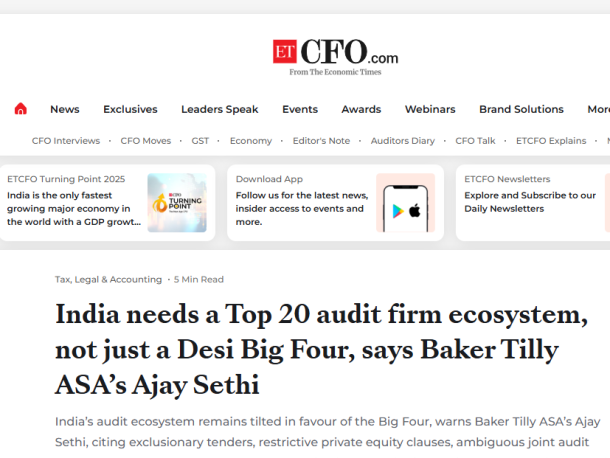Open the ETCFO.com logo
Viewport: 610px width, 458px height.
point(335,57)
